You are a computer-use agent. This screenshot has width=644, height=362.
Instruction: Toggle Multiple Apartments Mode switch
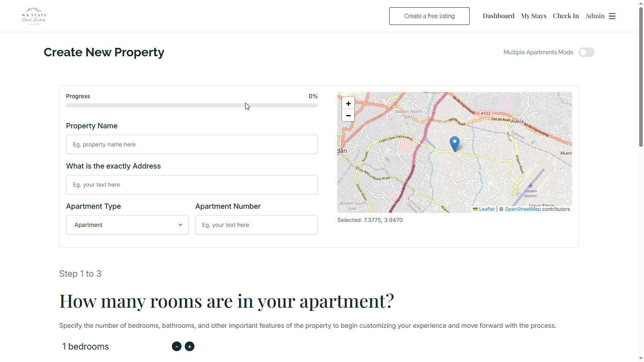[586, 52]
